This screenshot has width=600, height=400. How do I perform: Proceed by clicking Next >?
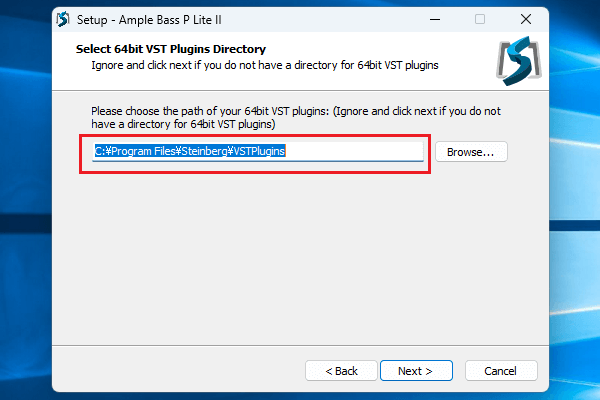click(415, 371)
